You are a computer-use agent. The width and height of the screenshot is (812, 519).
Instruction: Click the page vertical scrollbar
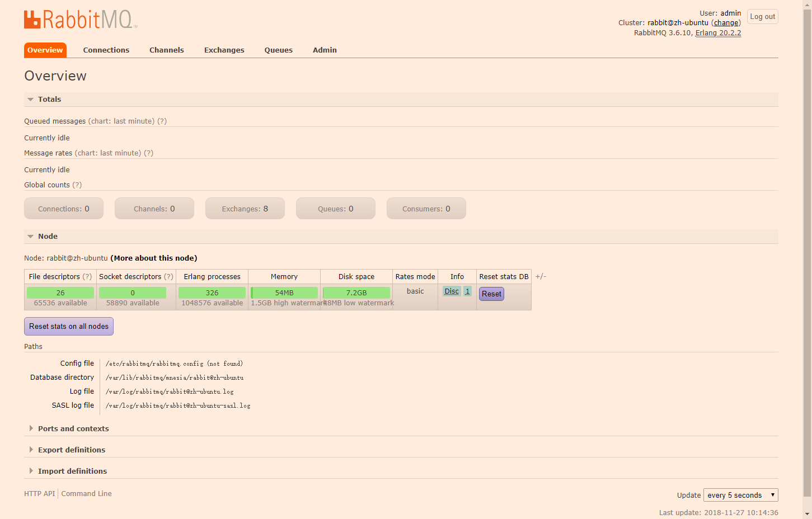(807, 252)
